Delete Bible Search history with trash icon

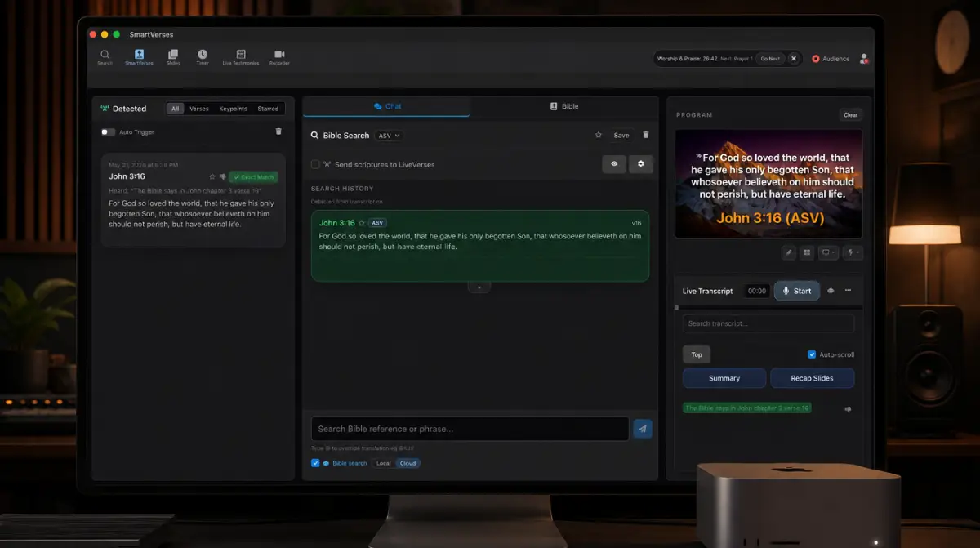pyautogui.click(x=646, y=135)
